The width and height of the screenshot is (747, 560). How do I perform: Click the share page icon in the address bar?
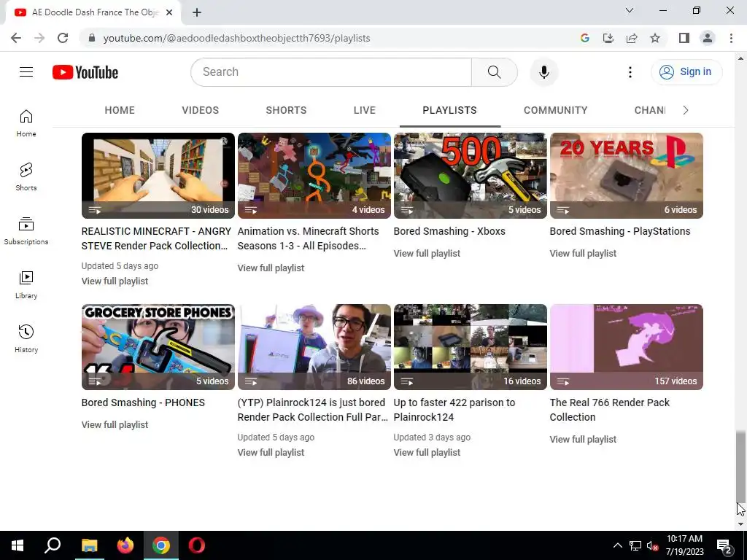pyautogui.click(x=632, y=38)
